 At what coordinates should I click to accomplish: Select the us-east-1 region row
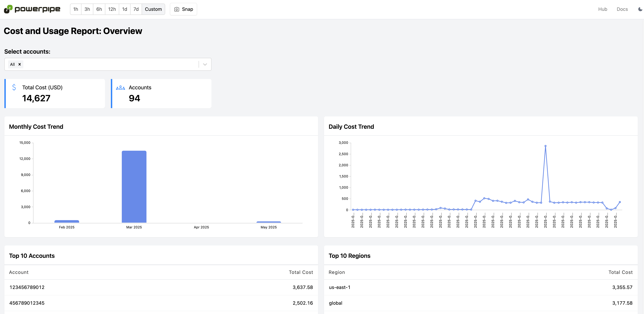(x=481, y=287)
